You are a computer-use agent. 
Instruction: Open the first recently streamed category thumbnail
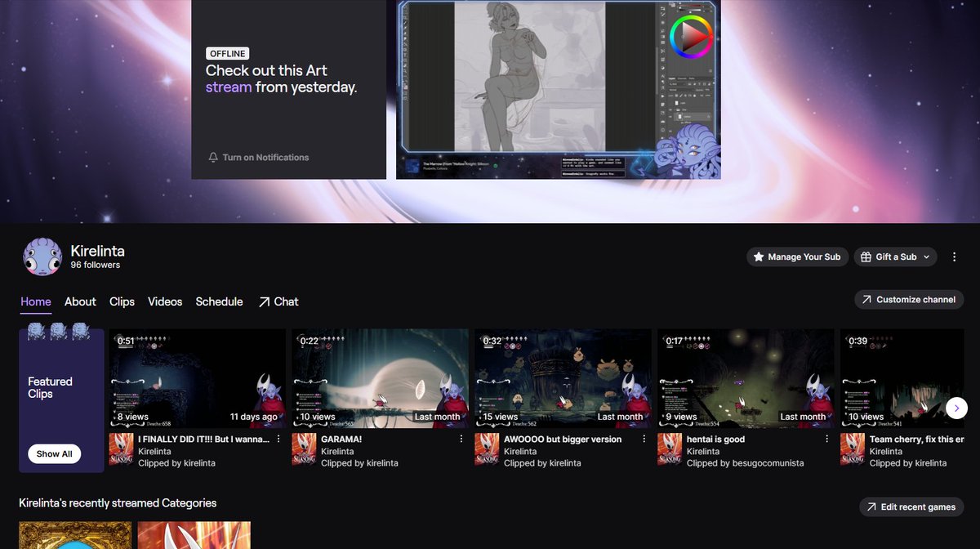click(75, 535)
